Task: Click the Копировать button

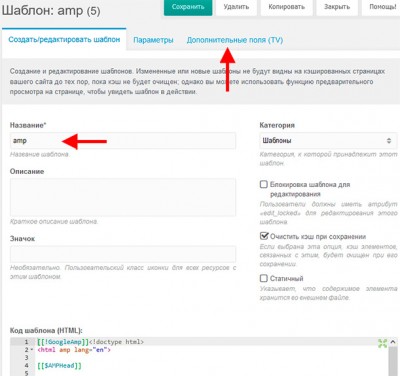Action: [287, 7]
